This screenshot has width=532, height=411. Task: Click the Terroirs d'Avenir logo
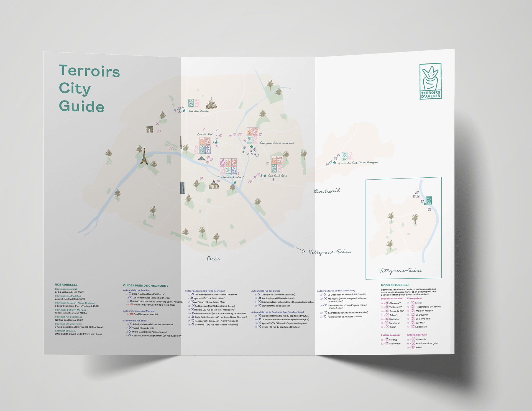pos(430,81)
